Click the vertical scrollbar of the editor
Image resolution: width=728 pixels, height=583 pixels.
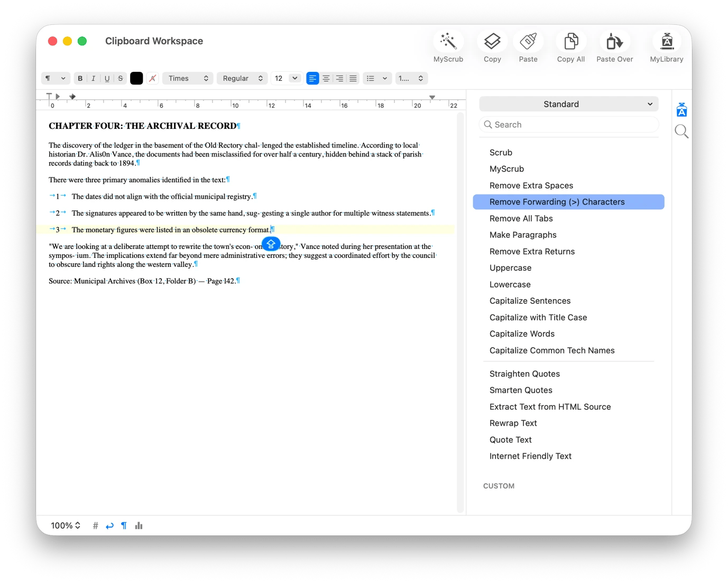(x=460, y=312)
